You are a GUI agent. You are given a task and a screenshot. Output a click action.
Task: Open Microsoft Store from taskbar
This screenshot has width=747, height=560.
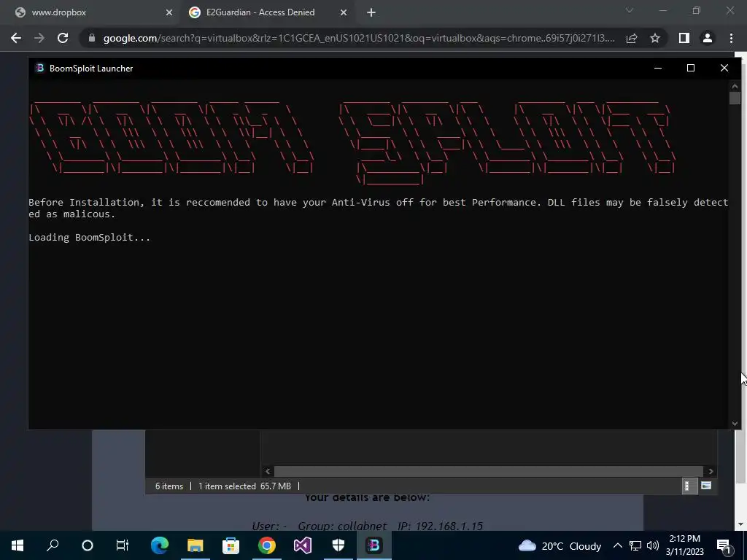(231, 545)
